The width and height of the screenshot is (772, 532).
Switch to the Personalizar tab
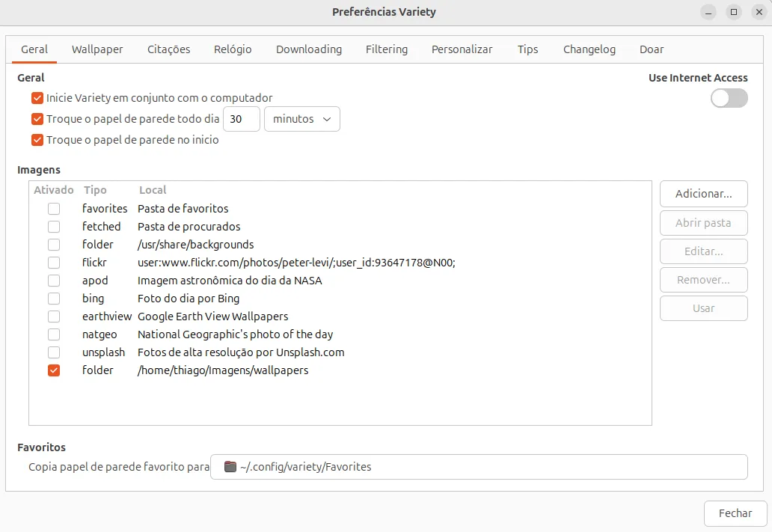pos(462,49)
